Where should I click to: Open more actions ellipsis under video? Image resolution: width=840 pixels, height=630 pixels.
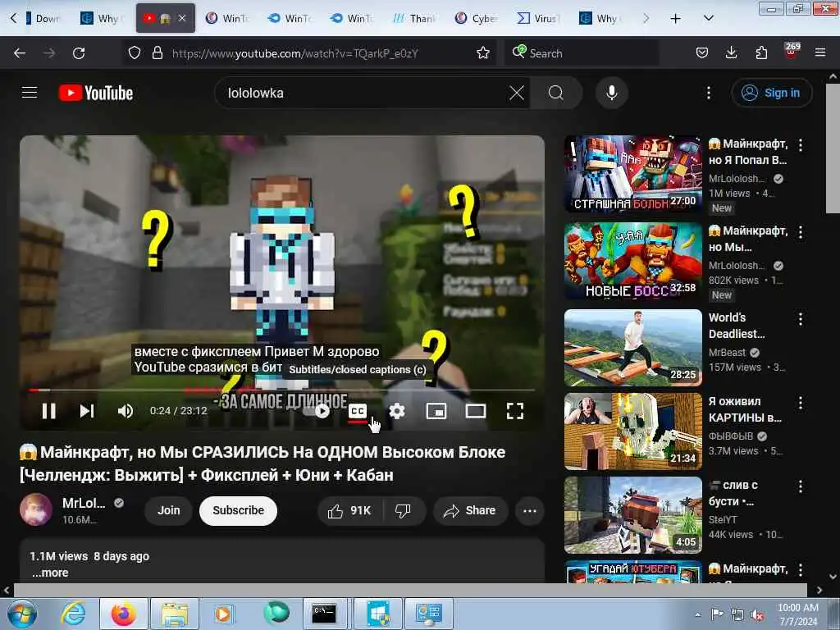tap(529, 510)
